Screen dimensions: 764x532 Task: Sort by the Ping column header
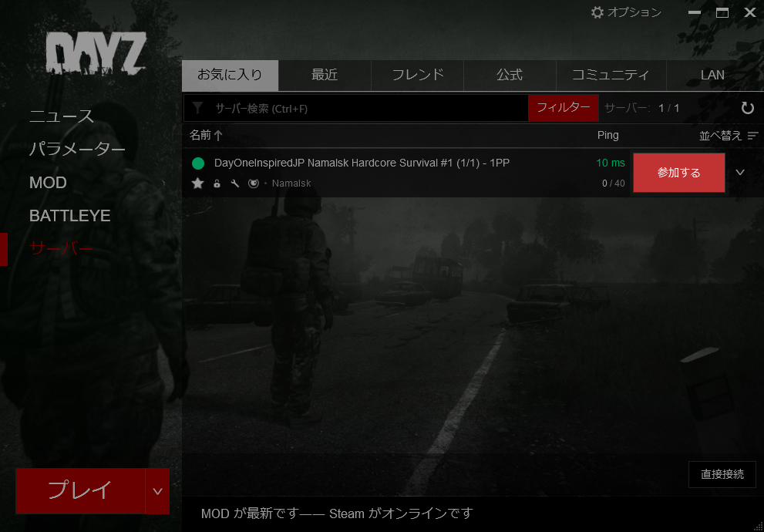pyautogui.click(x=608, y=135)
